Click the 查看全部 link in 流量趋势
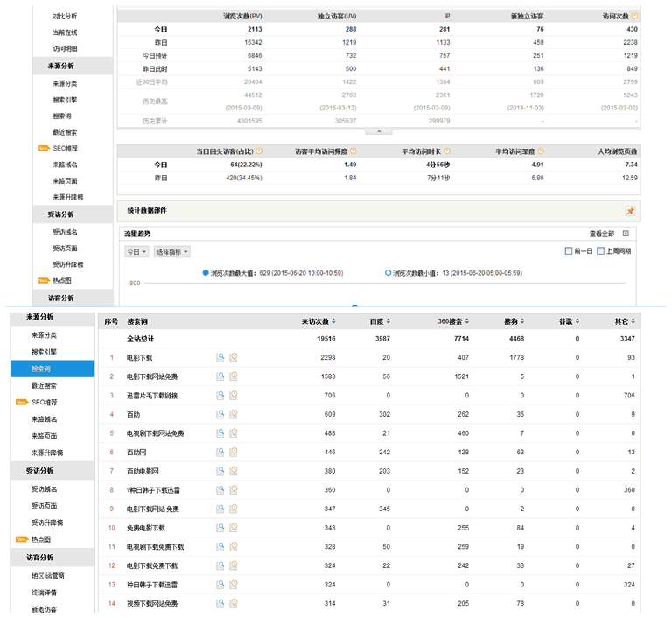 point(602,234)
